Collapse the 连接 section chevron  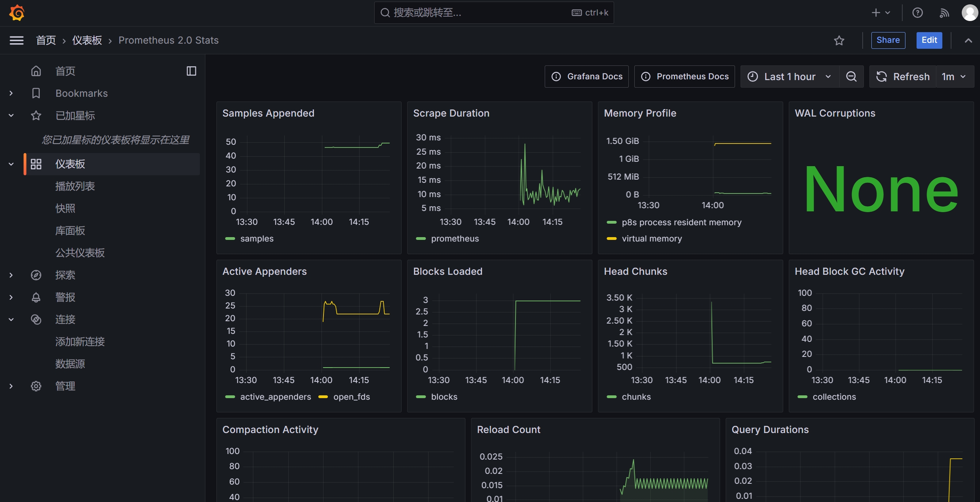point(11,319)
